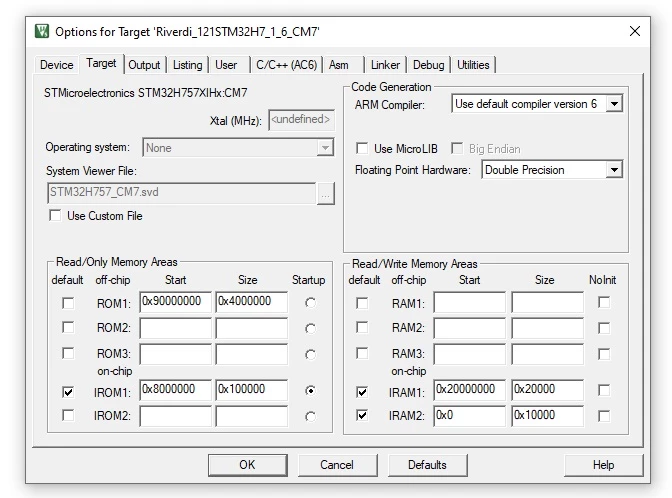Check the RAM1 default checkbox
672x498 pixels.
[362, 303]
